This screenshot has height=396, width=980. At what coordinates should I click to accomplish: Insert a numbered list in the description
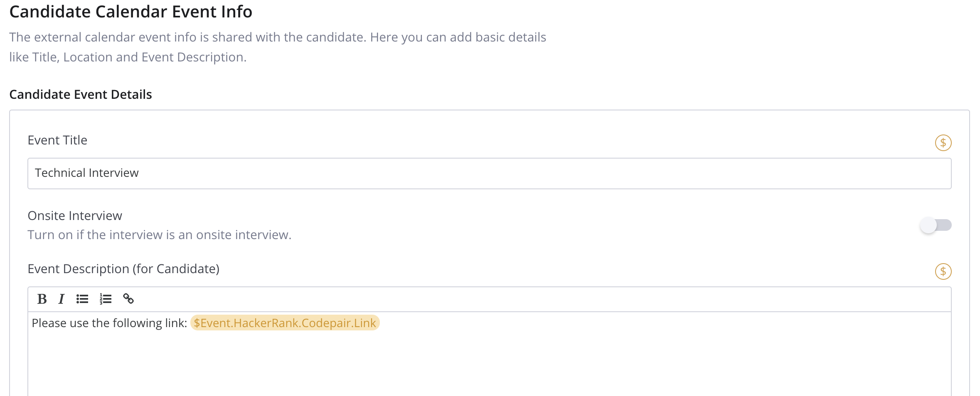click(106, 299)
